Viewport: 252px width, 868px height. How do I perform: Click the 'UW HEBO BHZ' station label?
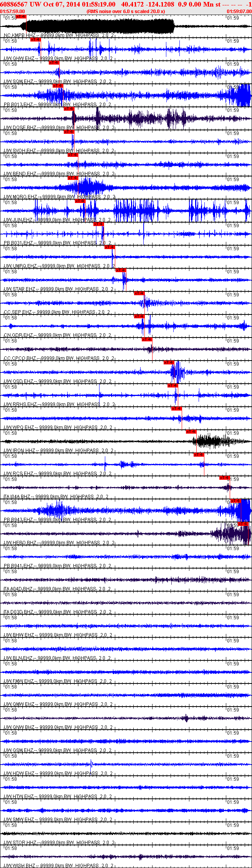click(20, 543)
